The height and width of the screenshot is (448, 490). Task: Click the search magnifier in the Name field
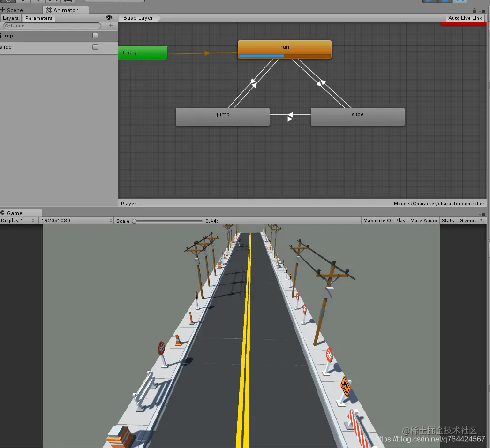(7, 26)
